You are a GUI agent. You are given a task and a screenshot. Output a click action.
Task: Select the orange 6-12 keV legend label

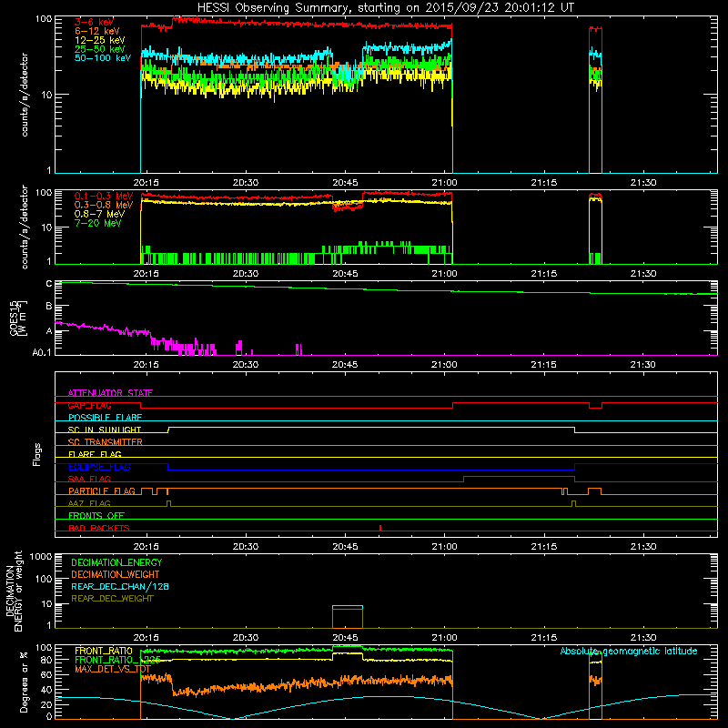pyautogui.click(x=97, y=31)
